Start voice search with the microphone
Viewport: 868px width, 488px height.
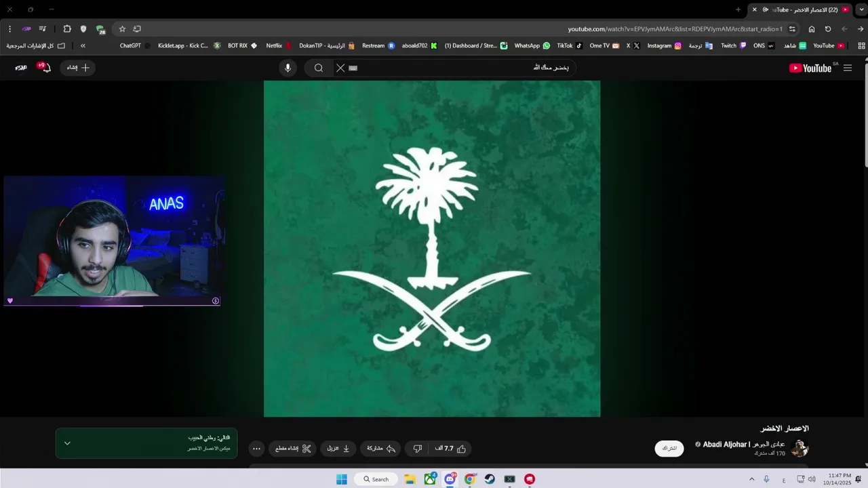(288, 68)
